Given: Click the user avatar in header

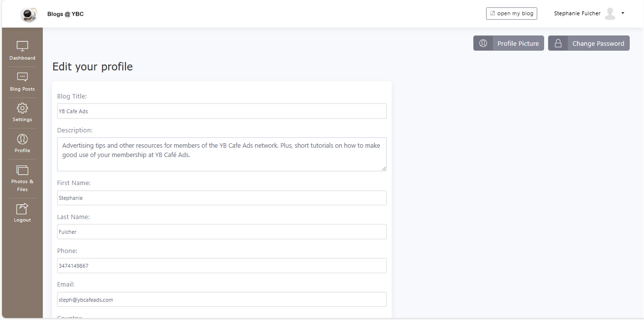Looking at the screenshot, I should tap(610, 14).
